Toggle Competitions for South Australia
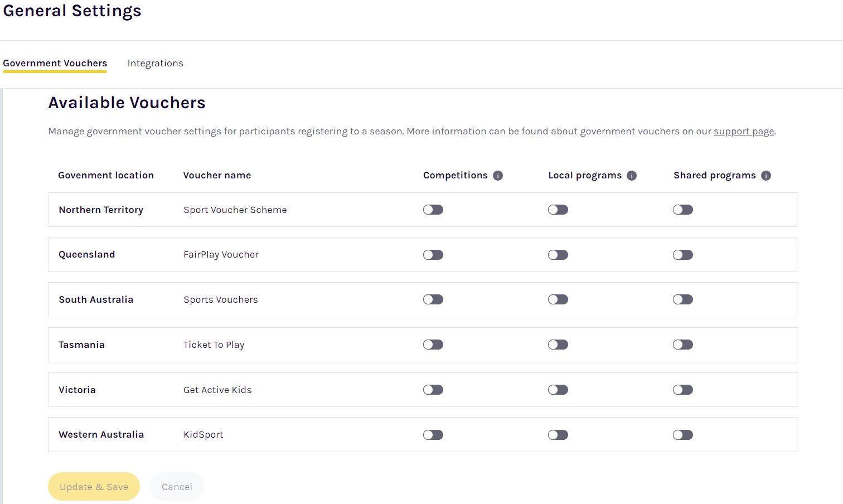Image resolution: width=843 pixels, height=504 pixels. 433,299
